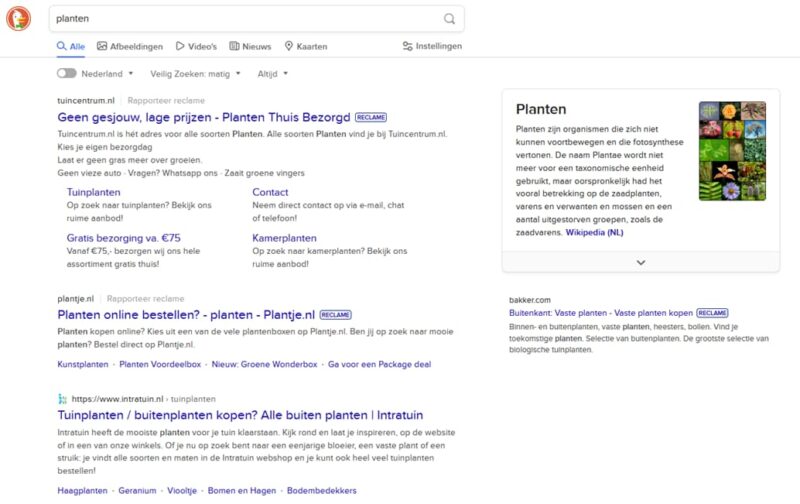Select the Alle tab
This screenshot has width=800, height=504.
[71, 46]
